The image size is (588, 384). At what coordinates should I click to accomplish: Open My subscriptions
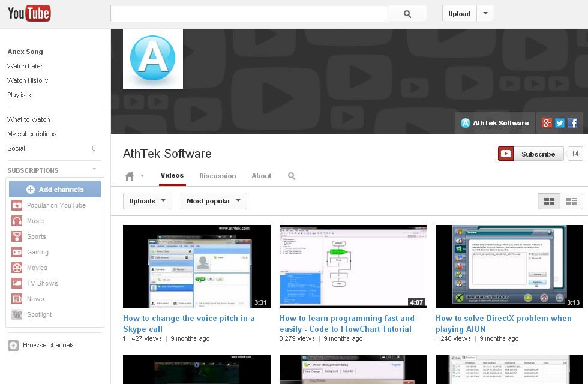coord(32,134)
